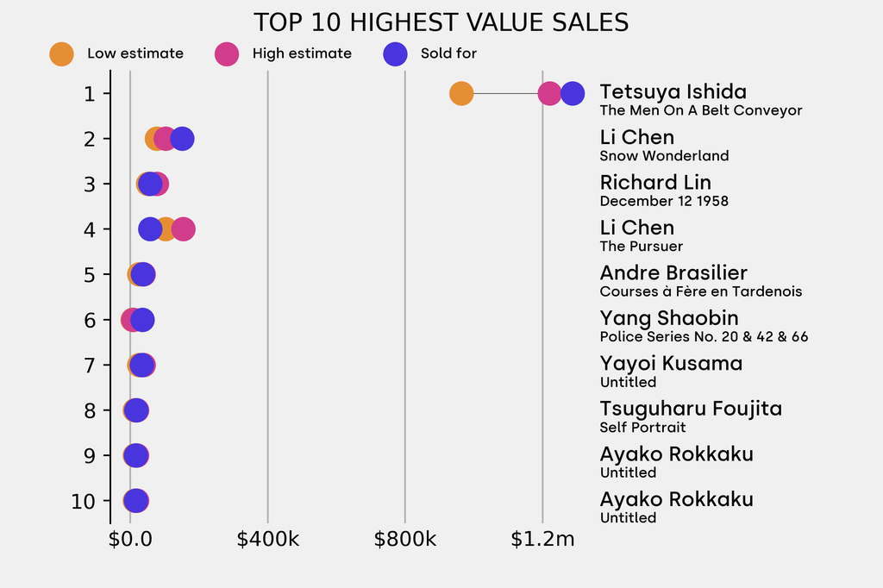
Task: Click the blue Sold for legend dot
Action: [394, 53]
